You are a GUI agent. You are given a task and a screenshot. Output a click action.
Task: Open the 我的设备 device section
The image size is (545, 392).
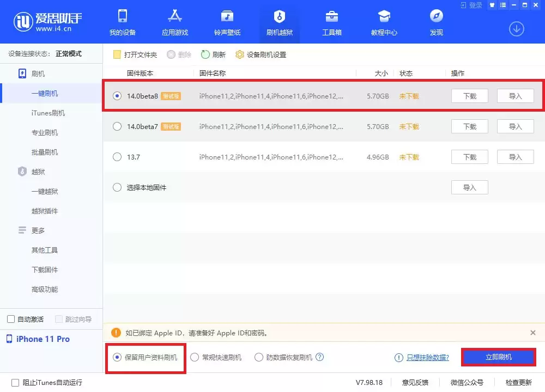(x=122, y=22)
